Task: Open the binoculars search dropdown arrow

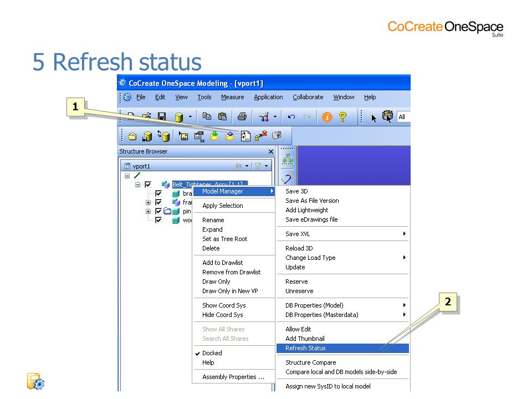Action: [x=247, y=166]
